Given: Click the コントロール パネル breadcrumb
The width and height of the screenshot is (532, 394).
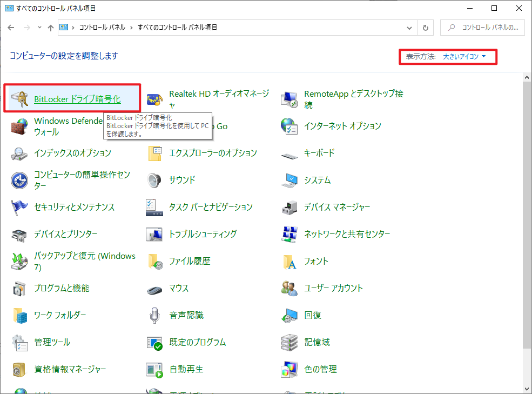Looking at the screenshot, I should click(x=102, y=28).
